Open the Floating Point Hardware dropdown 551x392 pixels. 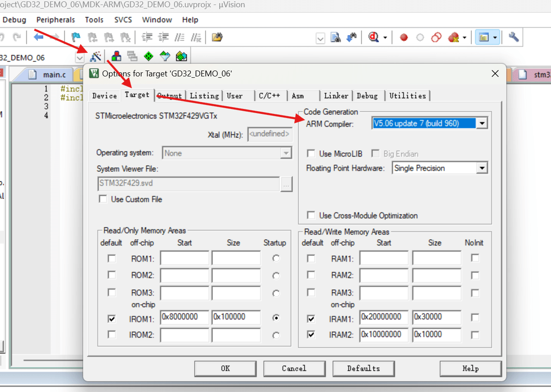[482, 168]
